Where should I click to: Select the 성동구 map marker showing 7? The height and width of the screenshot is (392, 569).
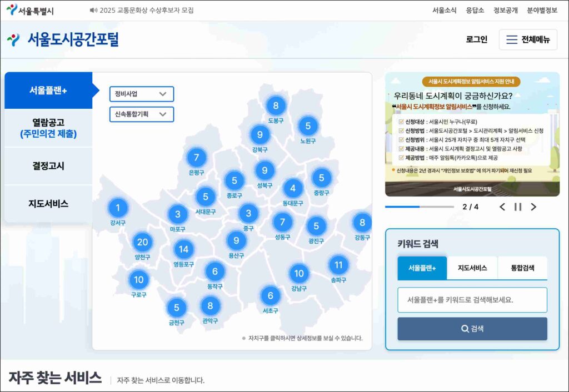point(282,222)
